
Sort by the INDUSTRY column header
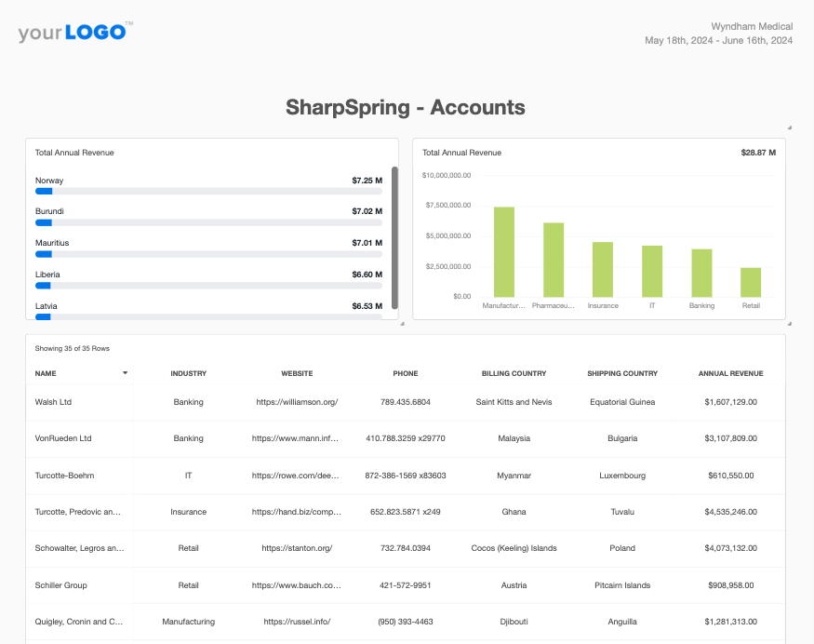click(x=188, y=373)
